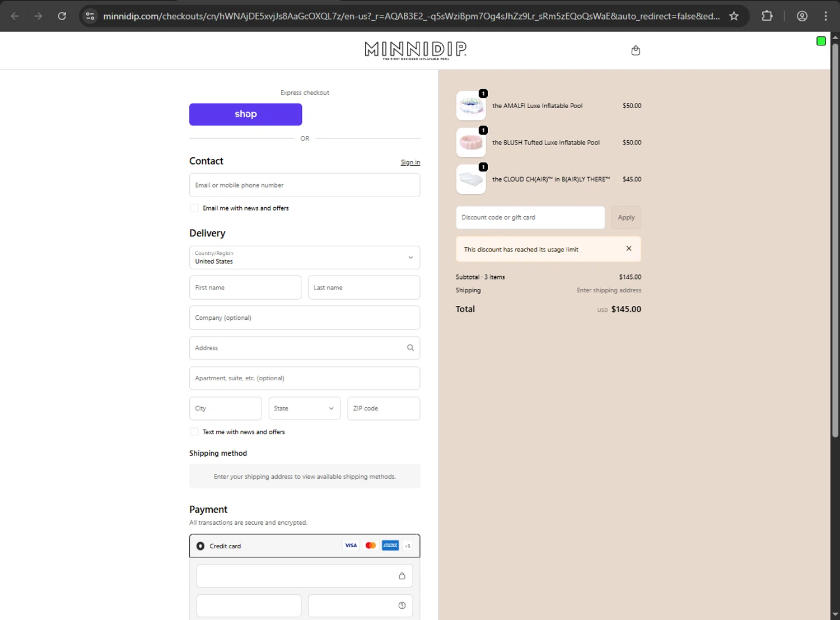Focus the City field
The image size is (840, 620).
[x=226, y=408]
